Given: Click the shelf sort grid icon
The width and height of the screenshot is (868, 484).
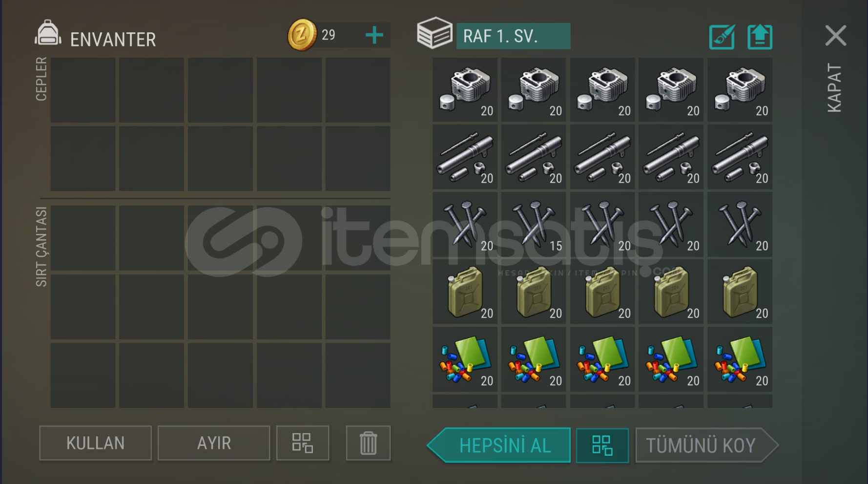Looking at the screenshot, I should coord(602,445).
